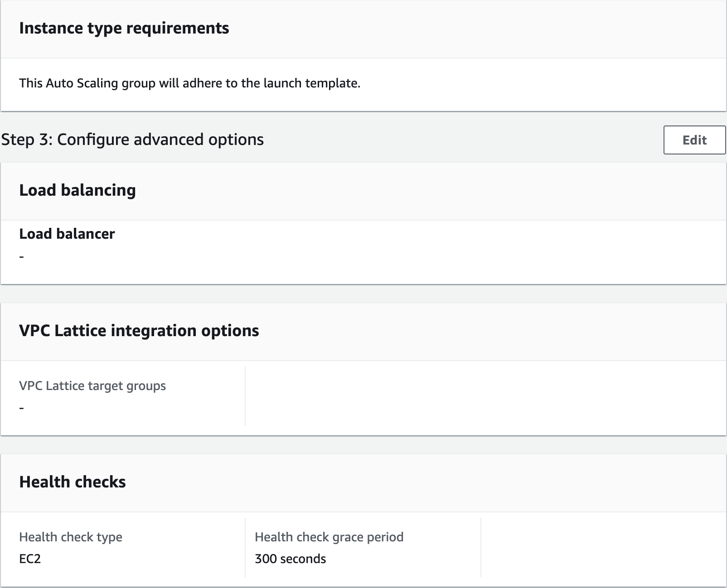This screenshot has height=588, width=727.
Task: Click the 'This Auto Scaling group' text
Action: pyautogui.click(x=87, y=83)
